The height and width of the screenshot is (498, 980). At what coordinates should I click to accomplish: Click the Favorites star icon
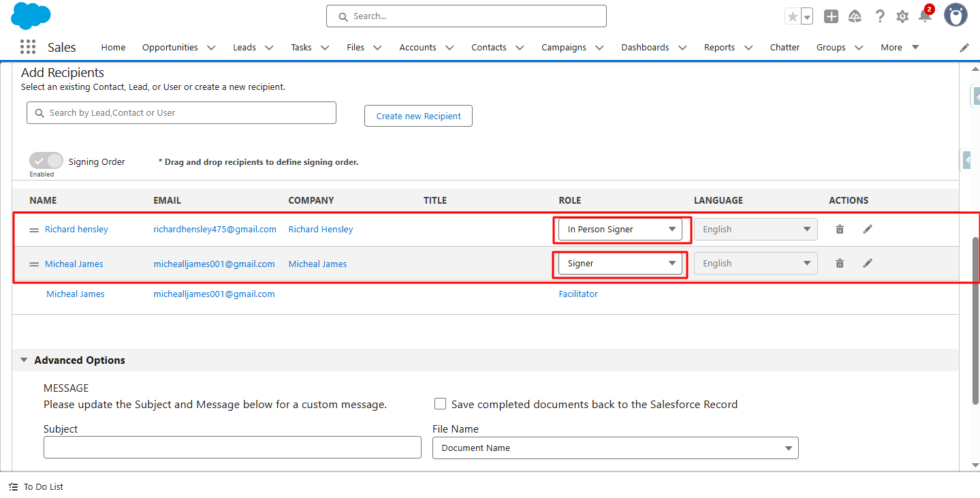(792, 16)
